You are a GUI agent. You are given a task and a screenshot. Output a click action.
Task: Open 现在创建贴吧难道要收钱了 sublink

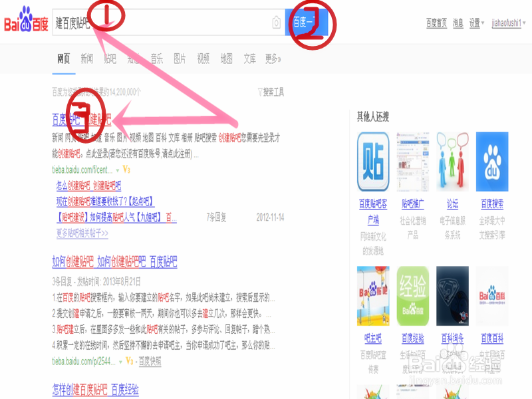coord(105,201)
